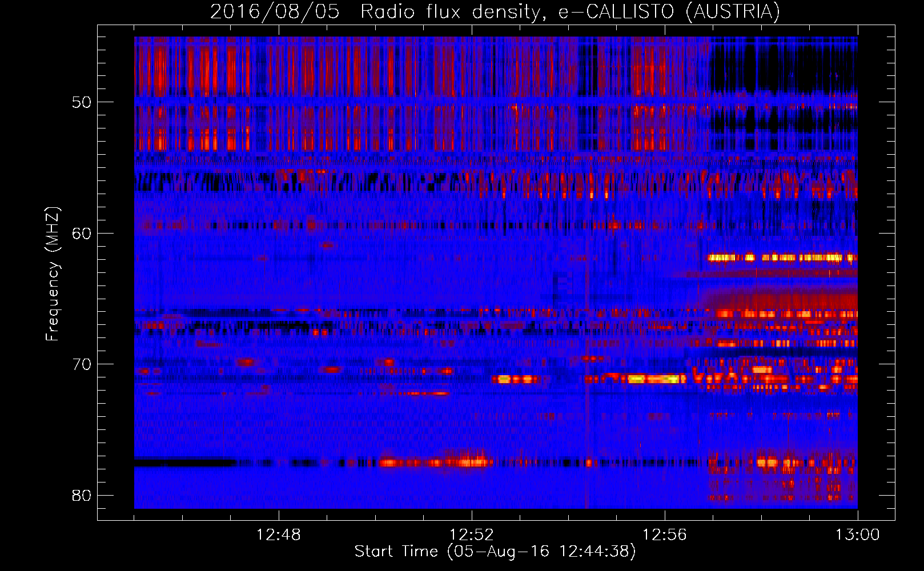924x571 pixels.
Task: Click the 70 frequency tick label
Action: click(82, 364)
